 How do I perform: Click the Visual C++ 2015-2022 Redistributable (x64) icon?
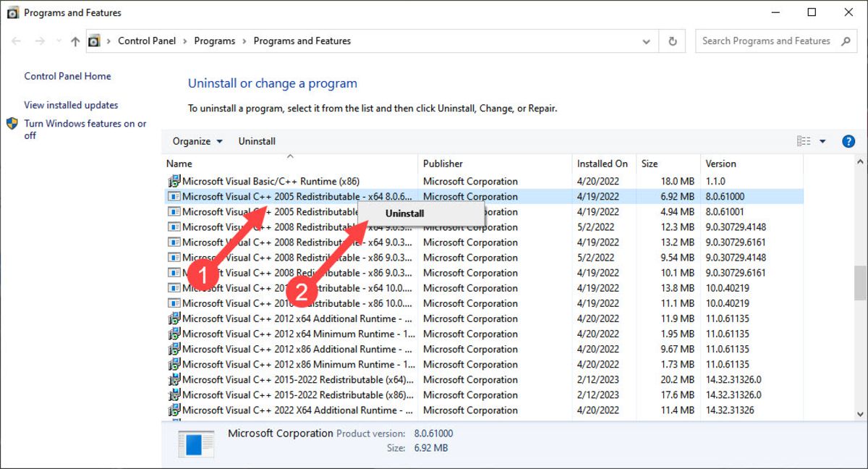coord(174,380)
